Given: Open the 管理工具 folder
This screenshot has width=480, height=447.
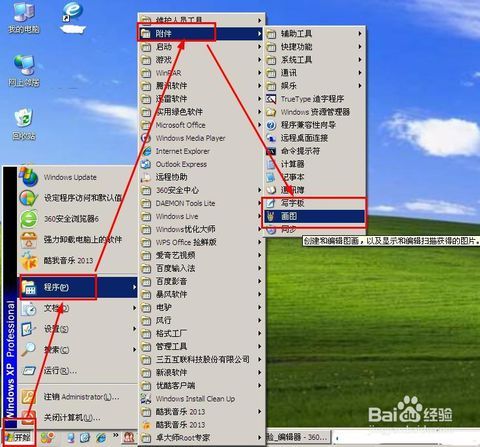Looking at the screenshot, I should [x=201, y=346].
